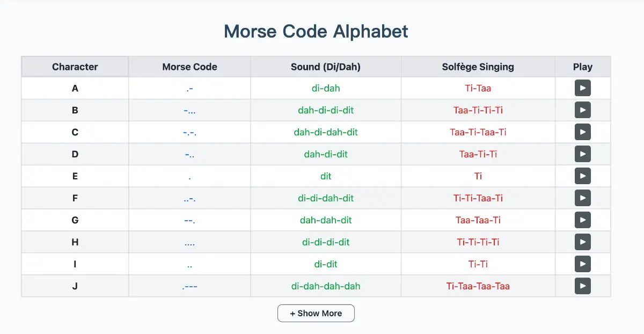Play the Morse code sound for letter G
The width and height of the screenshot is (644, 334).
pyautogui.click(x=582, y=220)
